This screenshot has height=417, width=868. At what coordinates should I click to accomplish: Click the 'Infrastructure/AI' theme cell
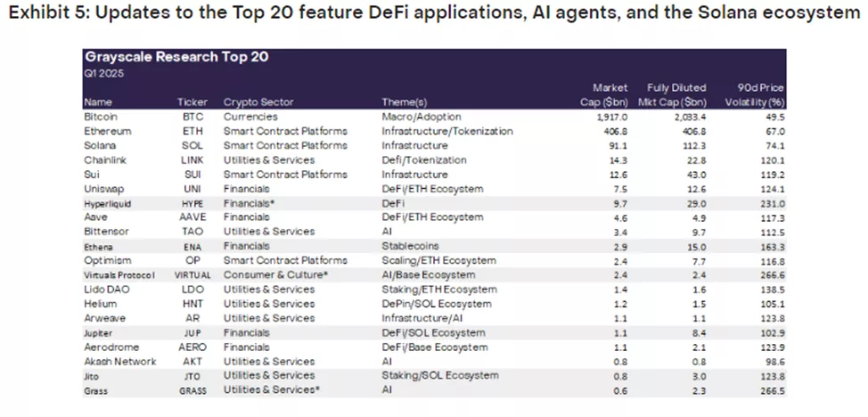pos(422,318)
